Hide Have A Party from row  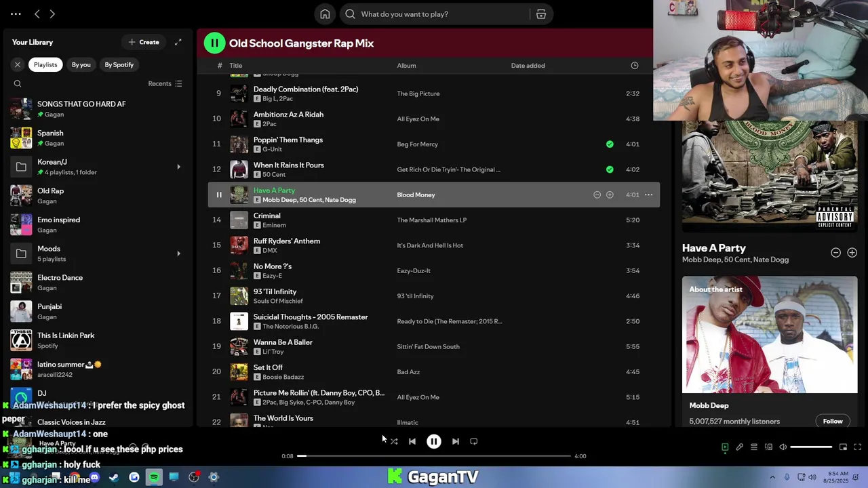597,195
